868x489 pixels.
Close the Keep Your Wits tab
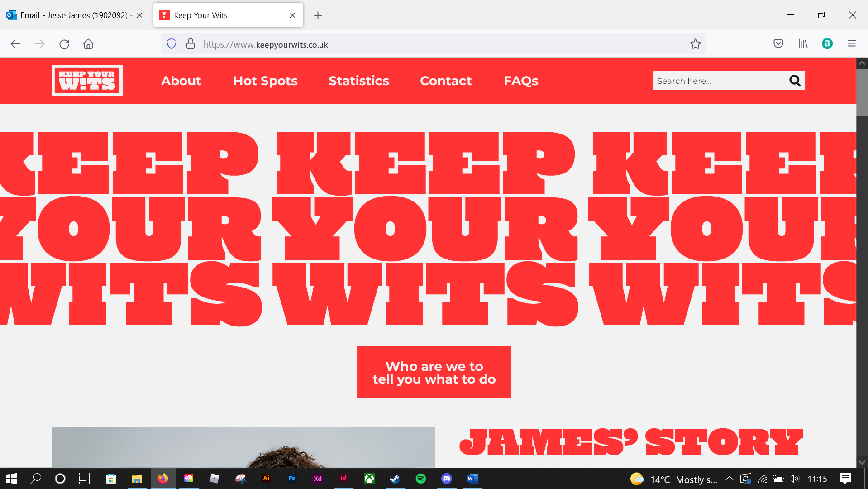tap(293, 15)
